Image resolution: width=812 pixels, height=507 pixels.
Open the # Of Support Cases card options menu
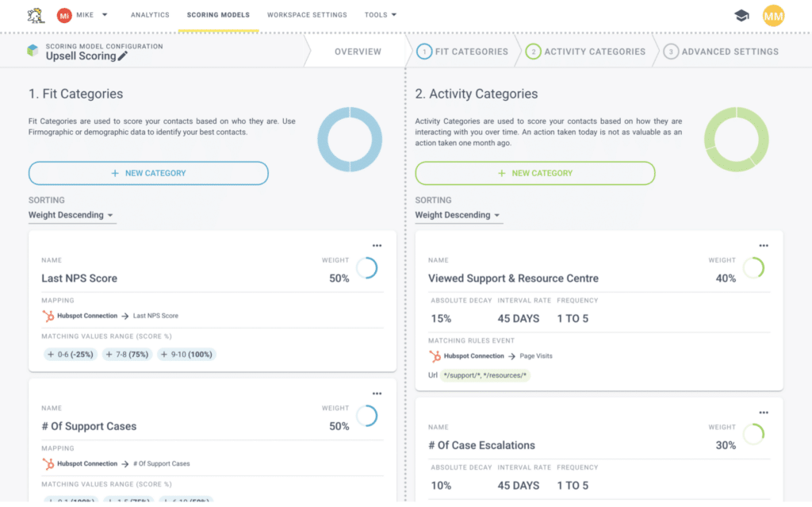[377, 394]
